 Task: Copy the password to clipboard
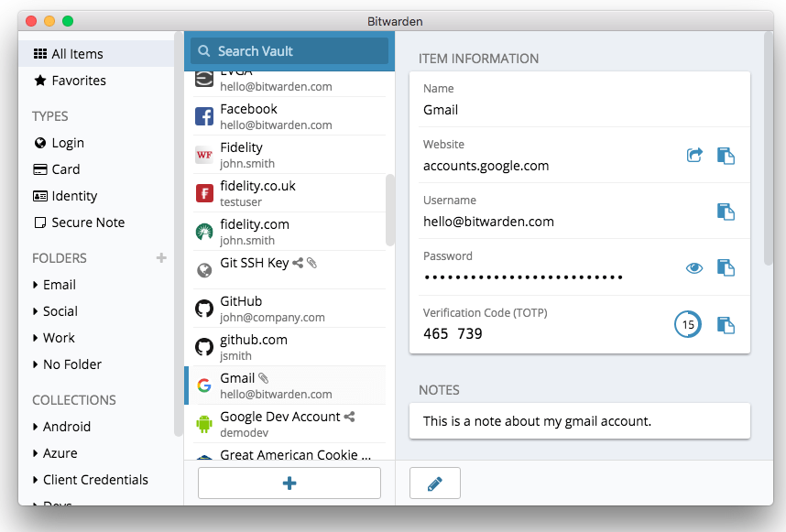tap(726, 267)
